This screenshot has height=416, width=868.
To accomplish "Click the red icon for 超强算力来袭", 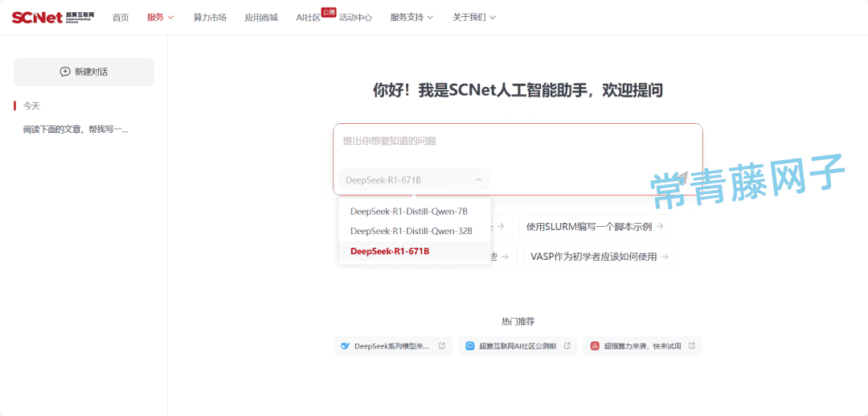I will coord(595,346).
